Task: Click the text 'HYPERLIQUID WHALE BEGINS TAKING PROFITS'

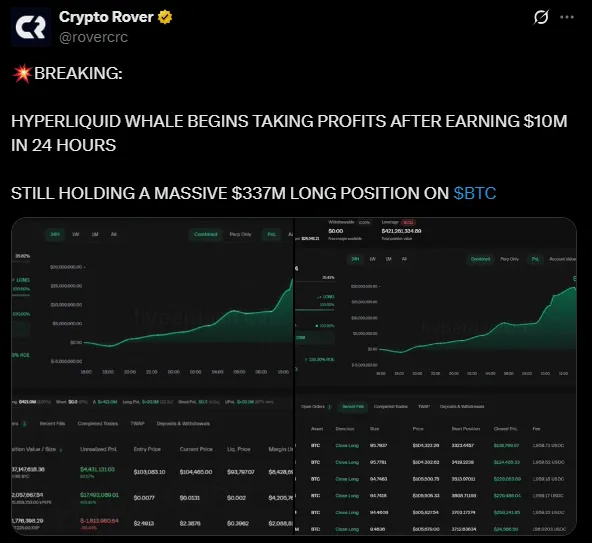Action: click(199, 121)
